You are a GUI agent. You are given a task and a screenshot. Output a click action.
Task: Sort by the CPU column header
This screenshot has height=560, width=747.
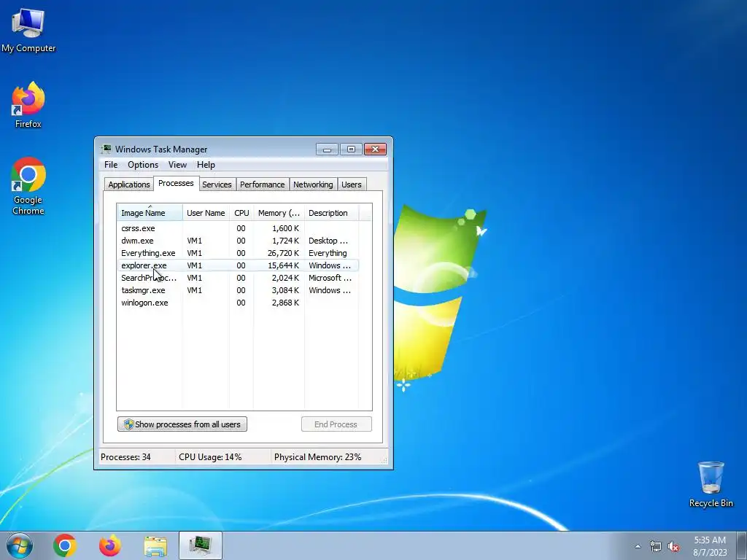[241, 212]
